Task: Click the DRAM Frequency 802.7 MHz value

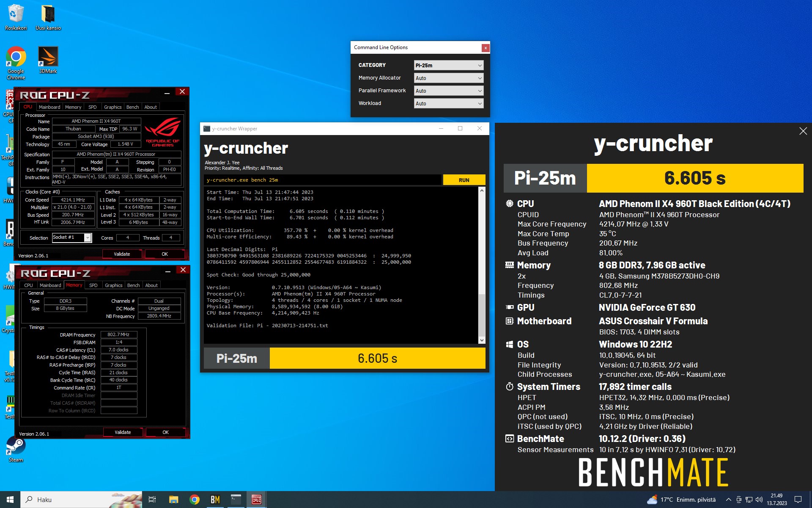Action: click(x=119, y=334)
